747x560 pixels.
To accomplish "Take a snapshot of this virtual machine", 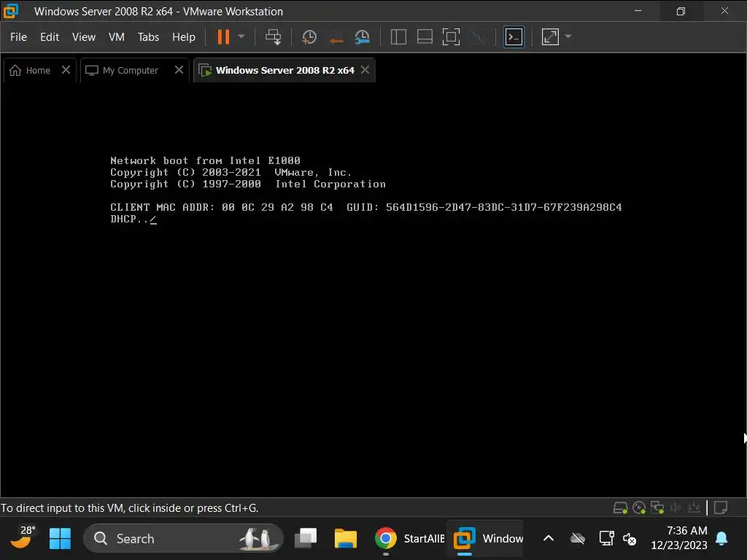I will 309,36.
